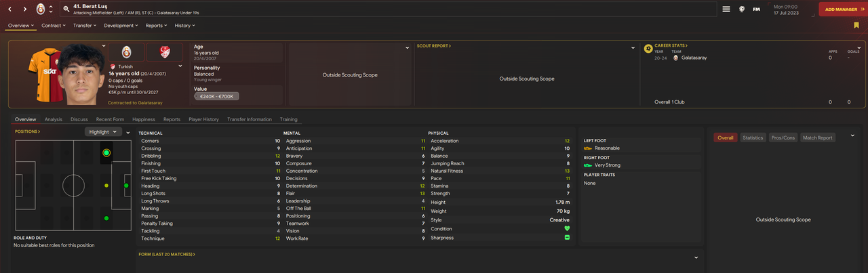
Task: Open the Reports dropdown menu
Action: (157, 25)
